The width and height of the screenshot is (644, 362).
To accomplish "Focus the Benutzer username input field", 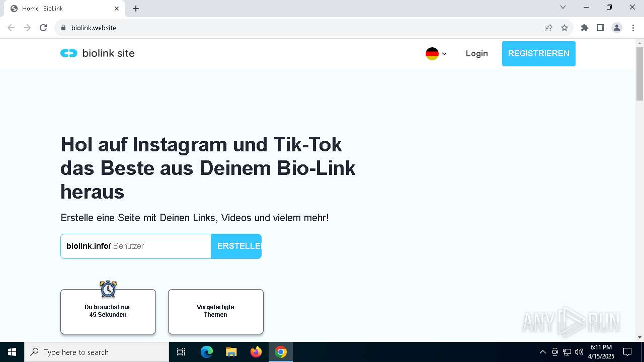I will [x=160, y=246].
